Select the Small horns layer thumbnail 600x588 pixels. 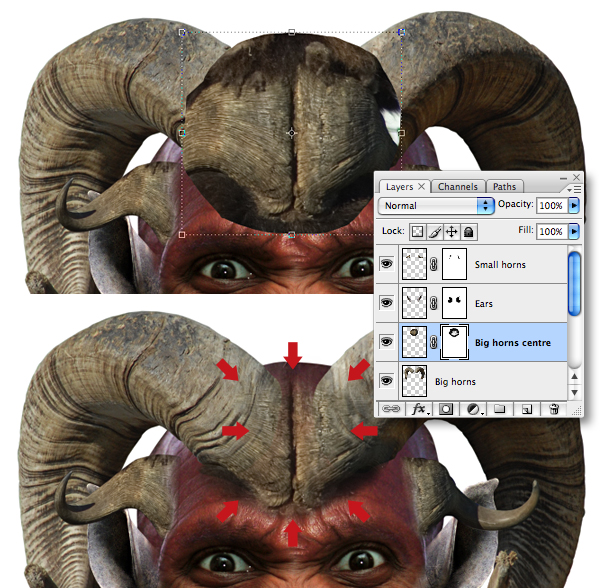[x=414, y=264]
